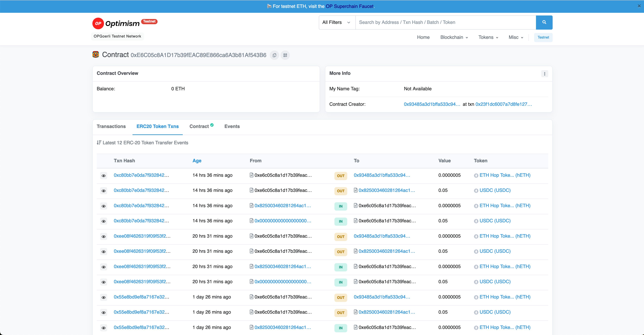644x335 pixels.
Task: Click the sort icon beside Latest 12 ERC-20
Action: [99, 142]
